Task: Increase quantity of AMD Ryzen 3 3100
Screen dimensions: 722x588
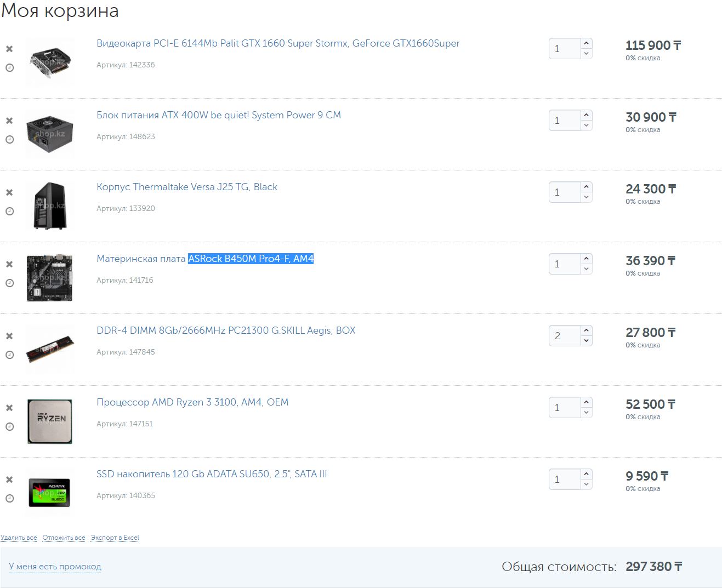Action: [x=586, y=402]
